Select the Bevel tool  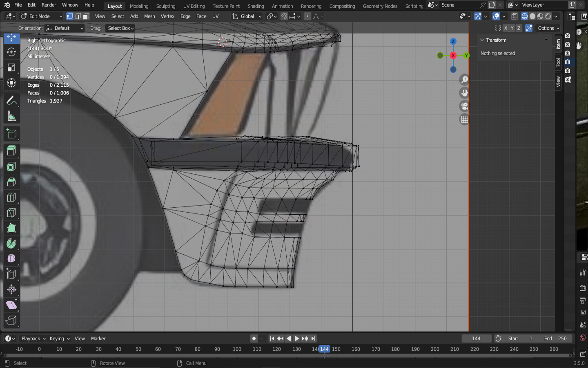click(x=11, y=182)
